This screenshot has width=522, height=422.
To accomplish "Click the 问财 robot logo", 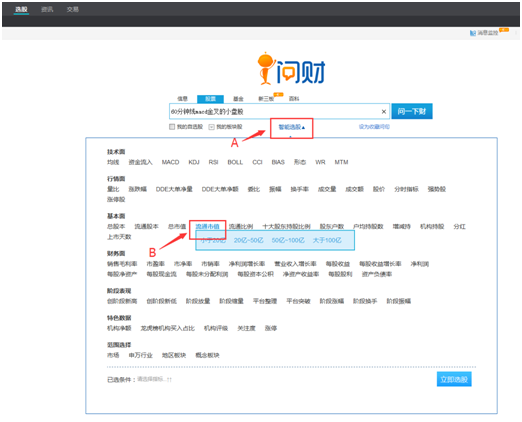I will click(x=291, y=69).
